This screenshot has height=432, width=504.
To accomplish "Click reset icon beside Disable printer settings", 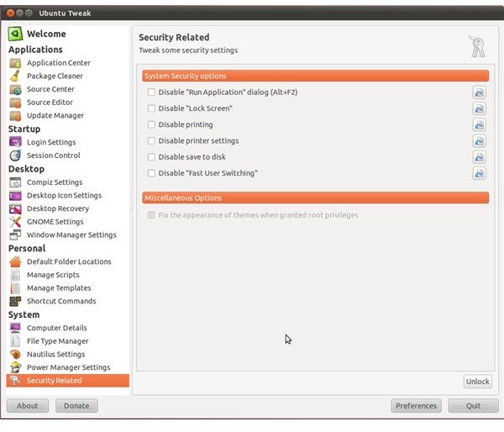I will tap(479, 141).
